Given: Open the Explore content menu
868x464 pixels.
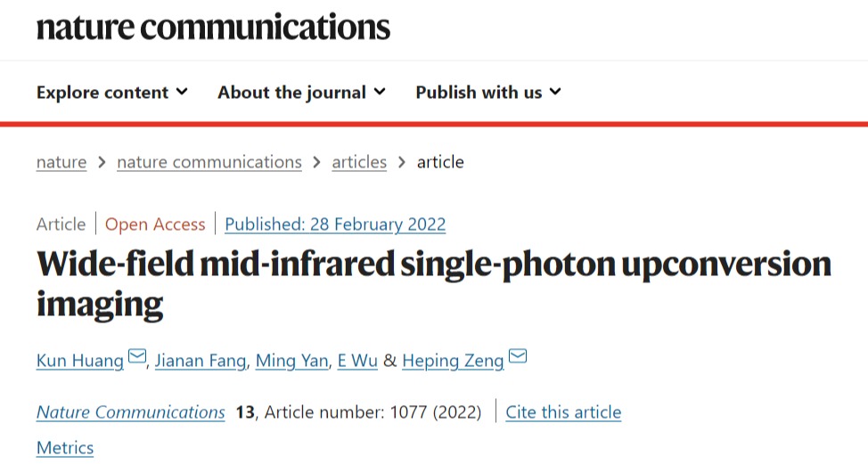Looking at the screenshot, I should pos(102,93).
